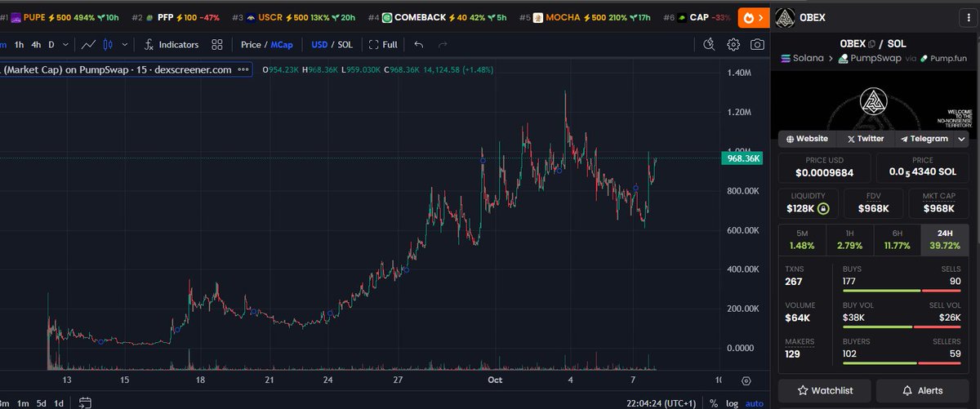980x409 pixels.
Task: Click the time axis settings gear icon
Action: 746,380
